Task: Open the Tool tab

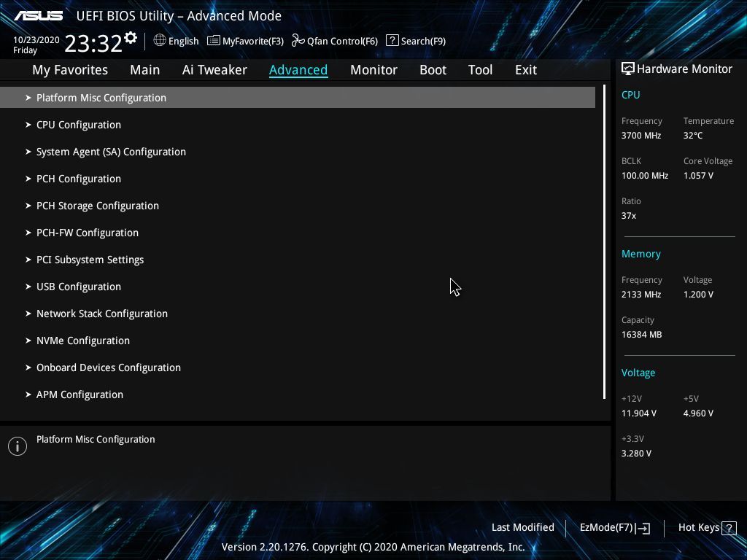Action: [480, 70]
